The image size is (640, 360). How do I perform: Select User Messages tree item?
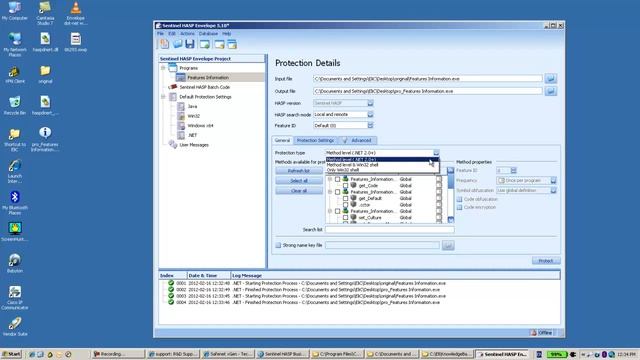(193, 145)
